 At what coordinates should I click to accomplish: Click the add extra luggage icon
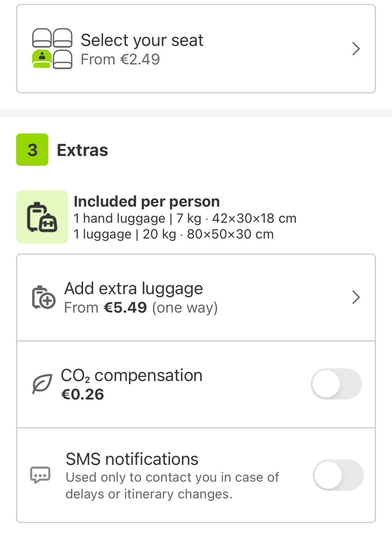(x=43, y=297)
